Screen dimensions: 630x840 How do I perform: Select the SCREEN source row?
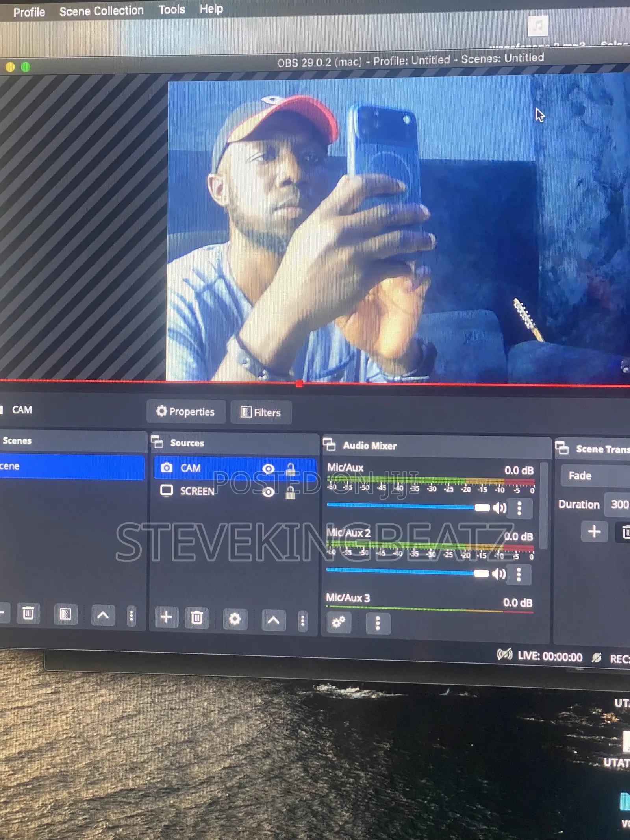[235, 491]
